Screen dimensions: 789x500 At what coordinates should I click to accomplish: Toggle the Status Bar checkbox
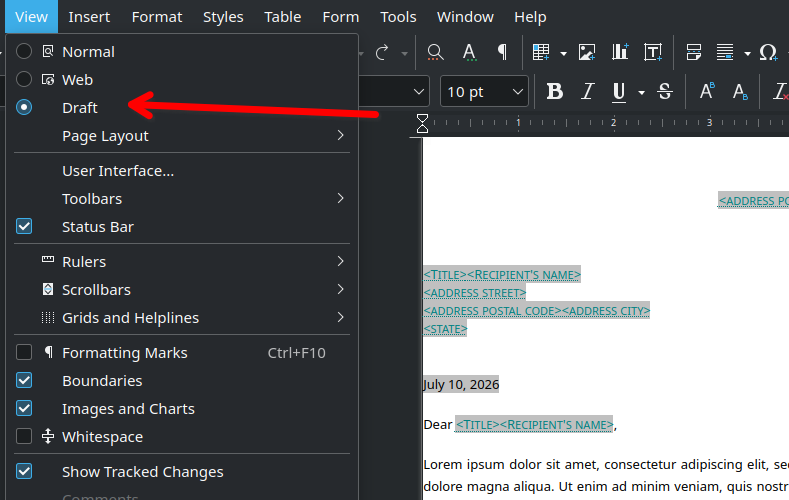point(24,226)
